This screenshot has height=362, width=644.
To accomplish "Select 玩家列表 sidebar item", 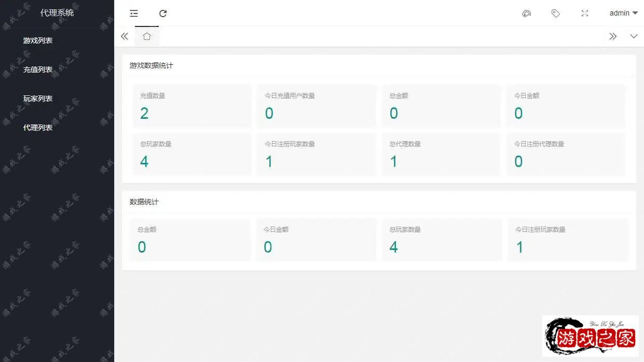I will [x=38, y=99].
